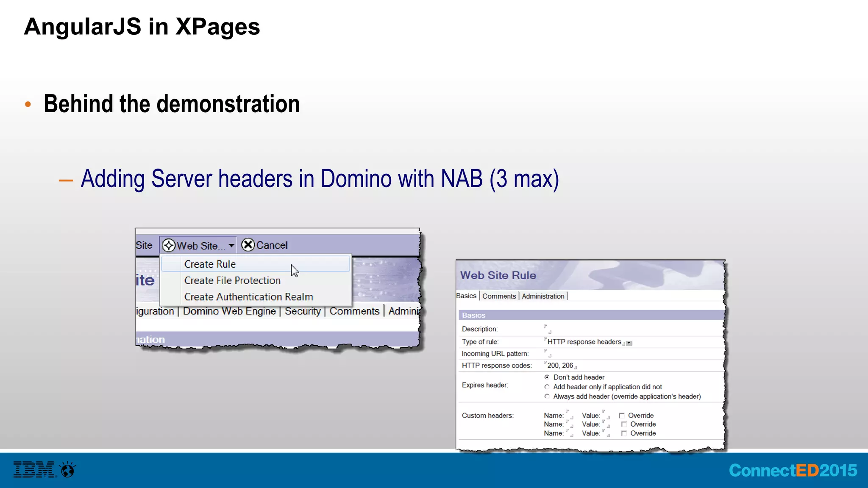Click the Web Site Rule title
Screen dimensions: 868x488
tap(498, 275)
